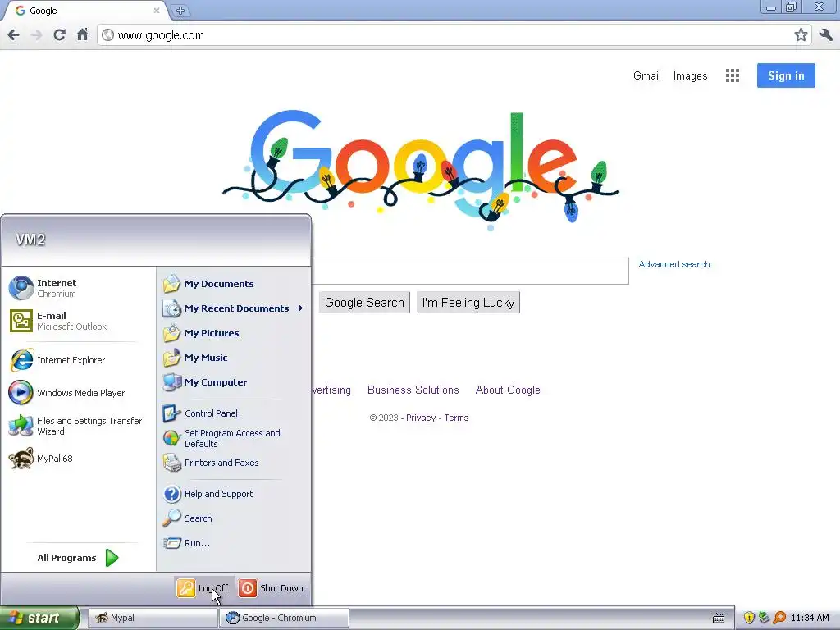Open the Start menu Search item

click(234, 518)
